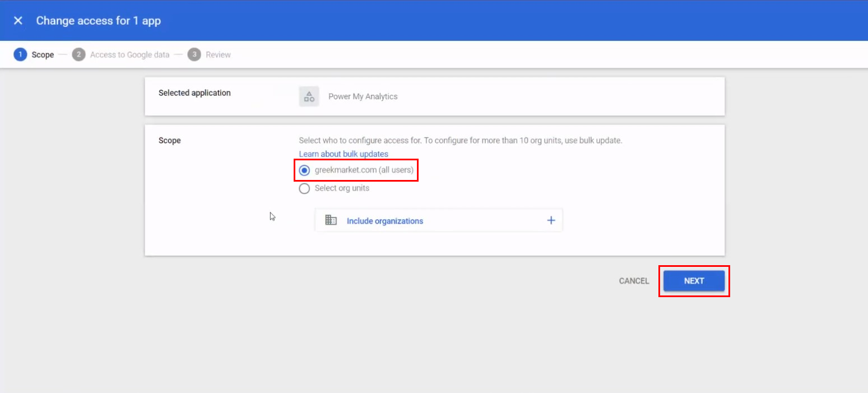
Task: Click the Change access for 1 app title
Action: point(99,21)
